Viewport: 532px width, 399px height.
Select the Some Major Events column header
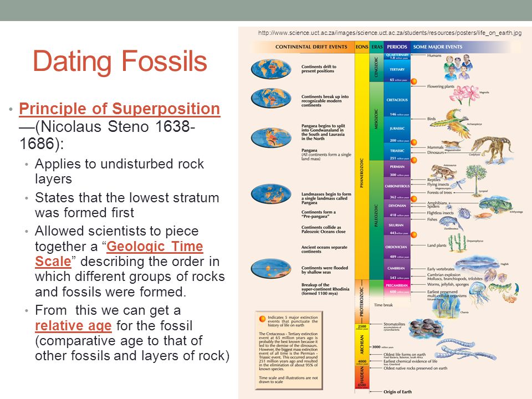[438, 47]
